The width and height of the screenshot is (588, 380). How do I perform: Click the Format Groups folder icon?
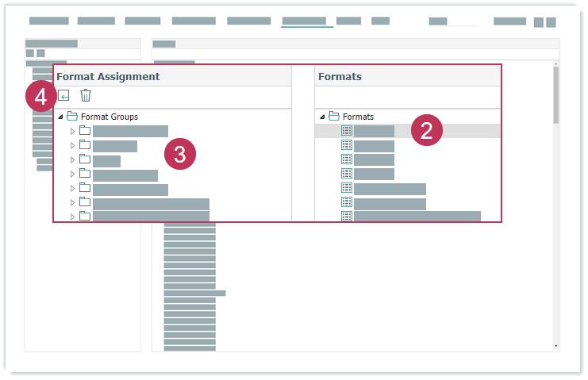71,117
